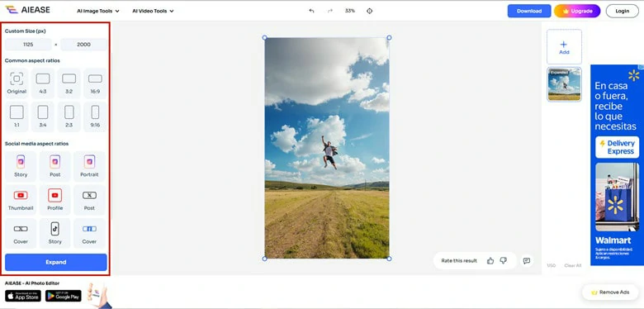Viewport: 644px width, 309px height.
Task: Select the X Cover preset
Action: tap(21, 233)
